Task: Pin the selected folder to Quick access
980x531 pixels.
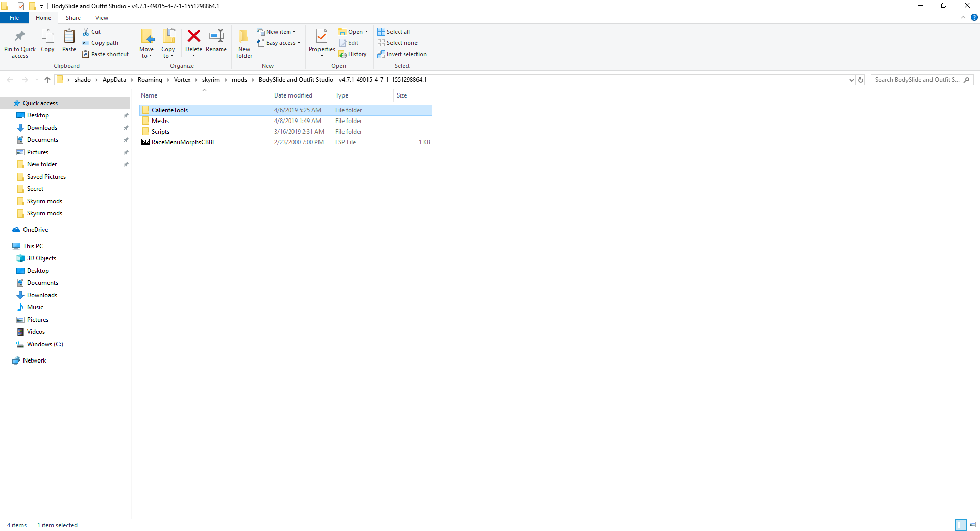Action: [20, 43]
